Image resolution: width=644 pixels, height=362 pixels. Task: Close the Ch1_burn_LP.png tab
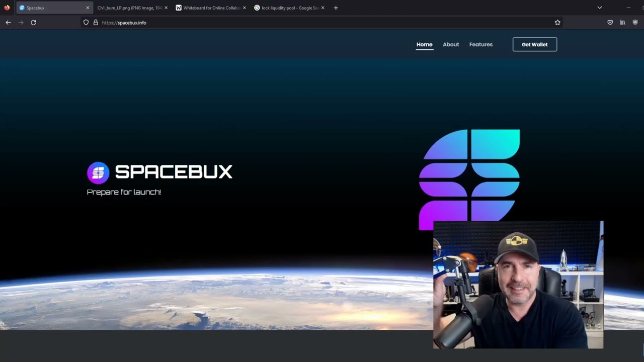(x=166, y=8)
